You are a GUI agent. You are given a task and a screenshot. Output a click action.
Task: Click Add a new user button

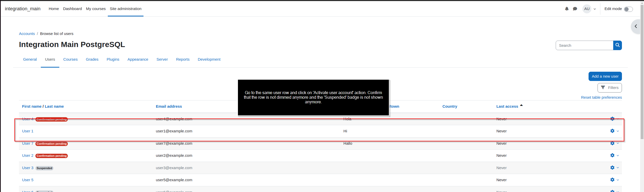coord(605,76)
